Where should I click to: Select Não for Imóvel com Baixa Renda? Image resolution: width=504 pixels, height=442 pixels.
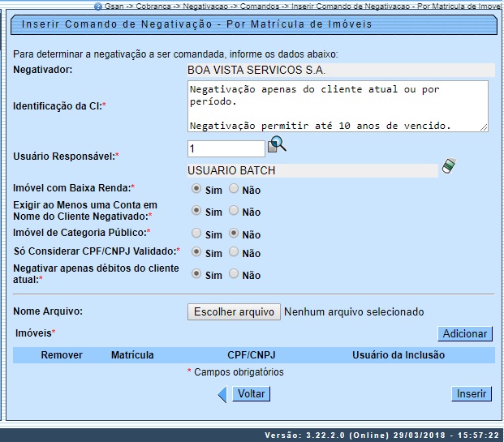[234, 189]
